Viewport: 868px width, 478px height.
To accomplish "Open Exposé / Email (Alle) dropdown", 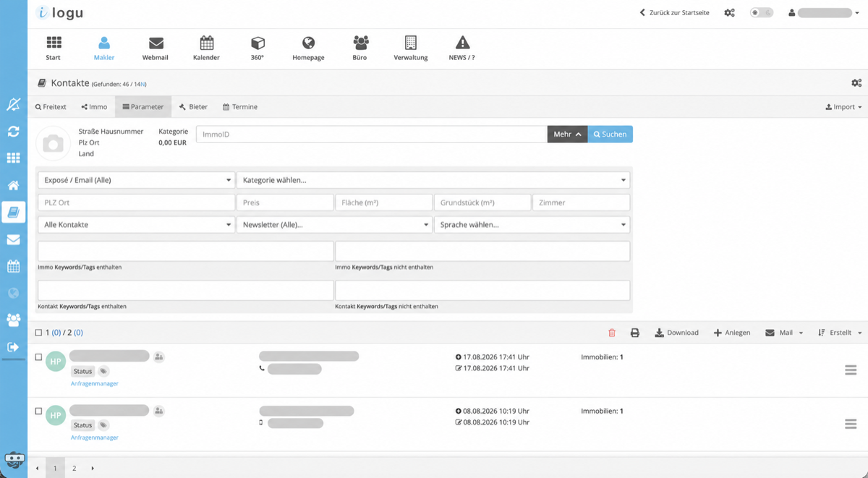I will [136, 180].
